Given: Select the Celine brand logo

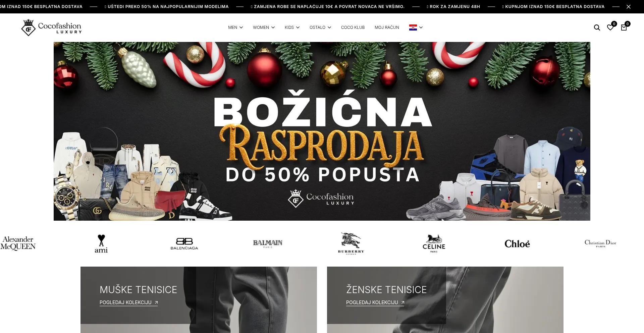Looking at the screenshot, I should click(x=434, y=244).
